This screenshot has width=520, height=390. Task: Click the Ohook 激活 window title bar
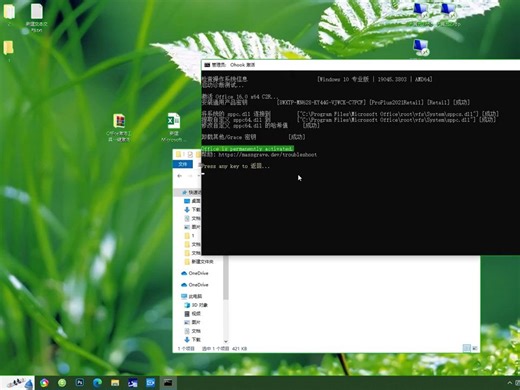(361, 65)
